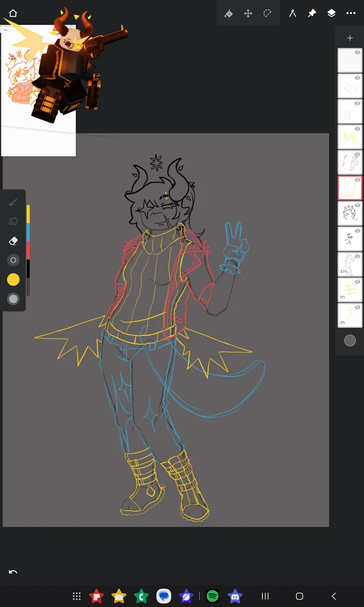Select the red jacket layer thumbnail
The height and width of the screenshot is (607, 364).
pyautogui.click(x=350, y=162)
